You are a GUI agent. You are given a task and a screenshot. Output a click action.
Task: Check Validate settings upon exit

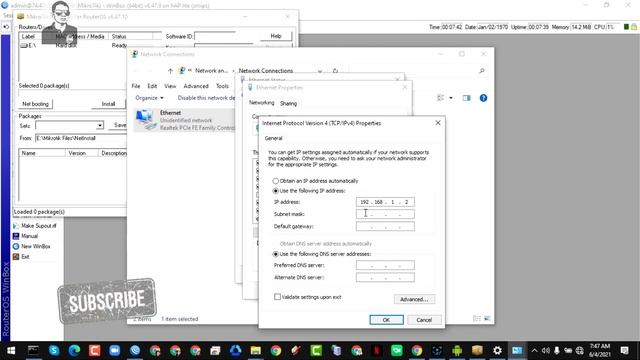(x=277, y=297)
